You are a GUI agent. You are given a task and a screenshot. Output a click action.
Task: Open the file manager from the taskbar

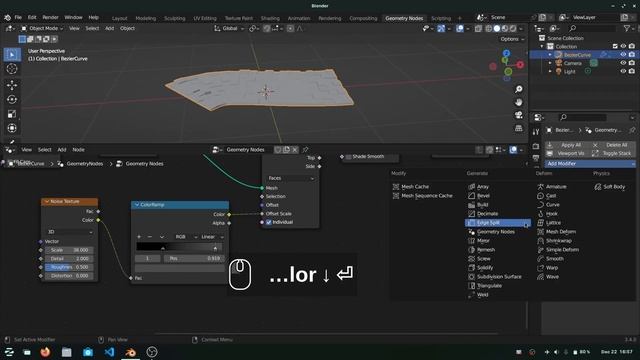(x=67, y=352)
